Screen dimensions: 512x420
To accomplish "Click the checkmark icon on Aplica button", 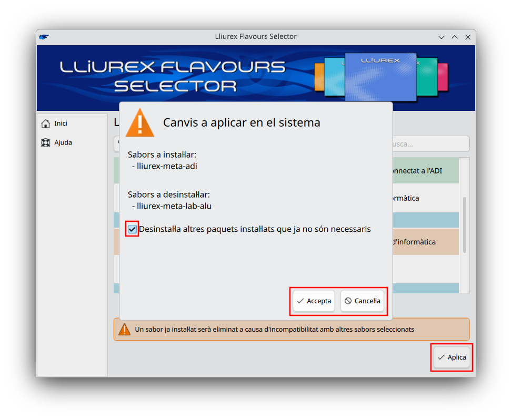I will pos(441,357).
